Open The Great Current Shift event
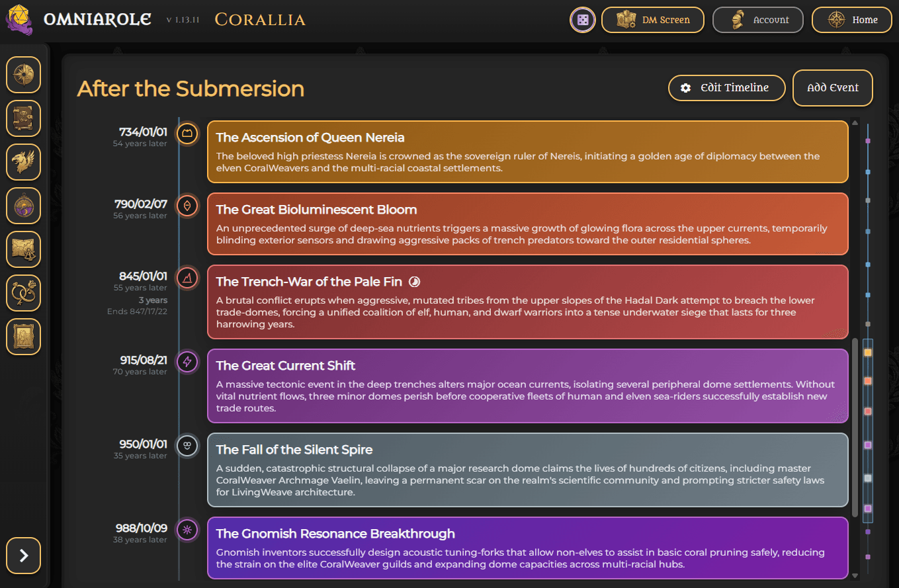The image size is (899, 588). [528, 386]
